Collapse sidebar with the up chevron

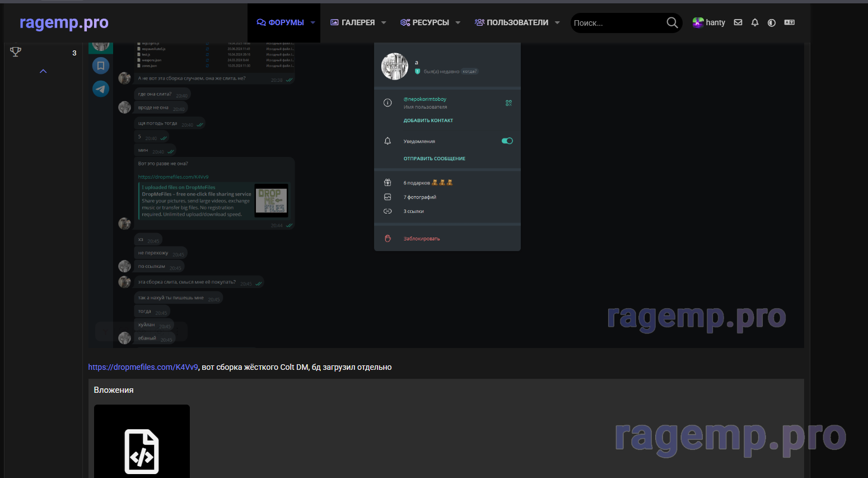point(43,71)
